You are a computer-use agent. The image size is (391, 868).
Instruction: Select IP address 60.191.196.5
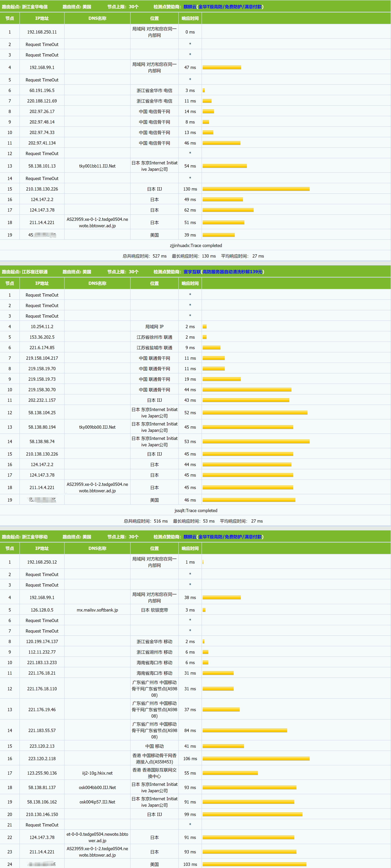click(x=42, y=90)
